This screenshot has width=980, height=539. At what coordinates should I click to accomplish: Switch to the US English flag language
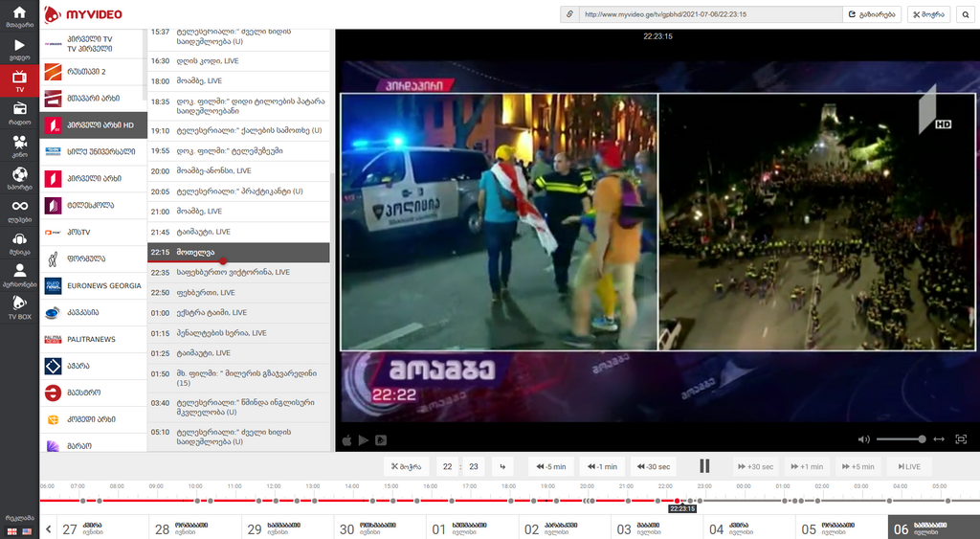26,531
